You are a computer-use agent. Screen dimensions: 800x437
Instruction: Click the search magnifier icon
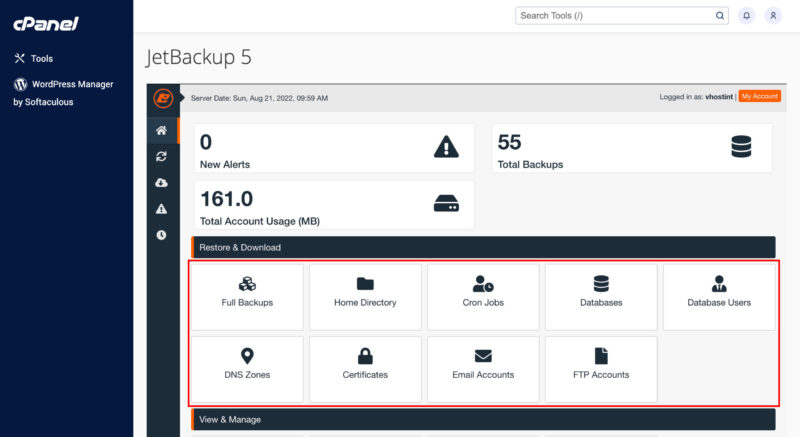(x=719, y=16)
